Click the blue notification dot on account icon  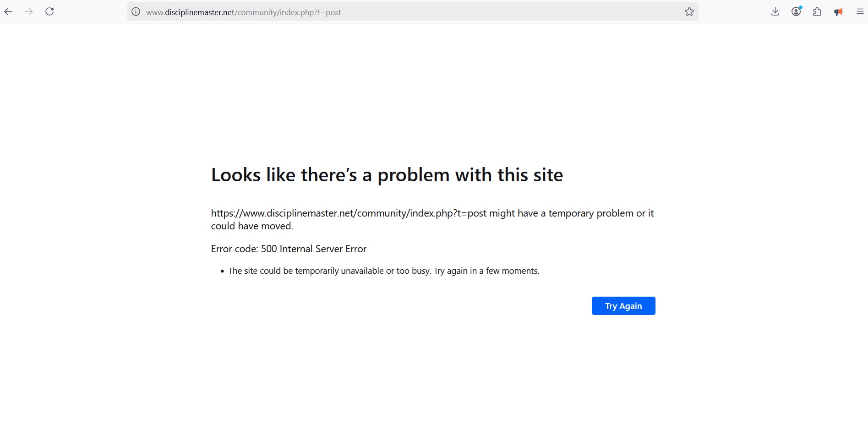800,8
